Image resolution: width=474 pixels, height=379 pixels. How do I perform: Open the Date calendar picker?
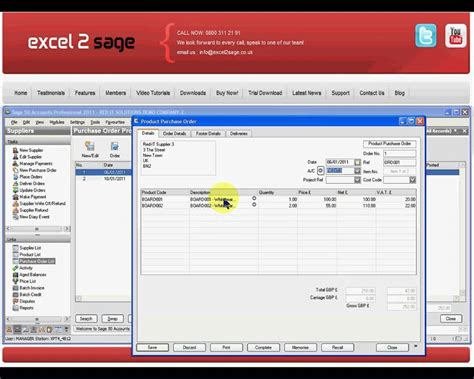pyautogui.click(x=357, y=162)
